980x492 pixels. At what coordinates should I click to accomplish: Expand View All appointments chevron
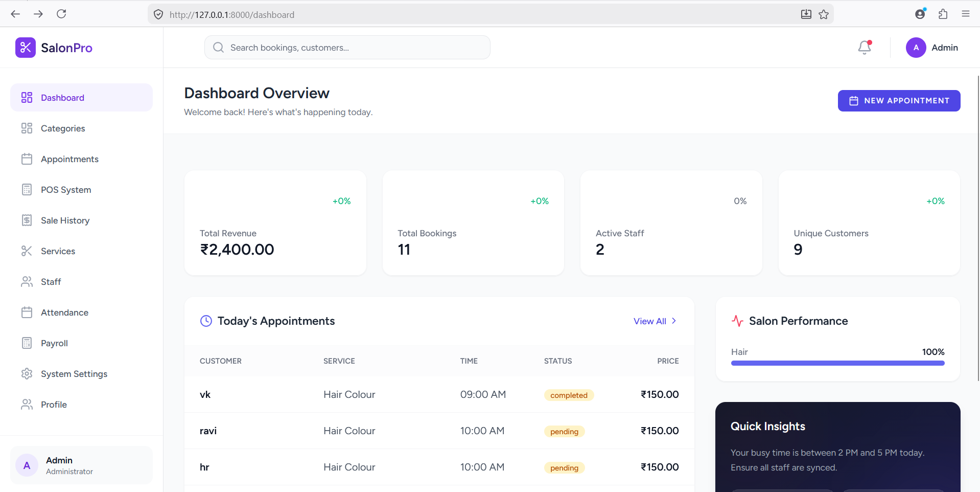click(674, 321)
